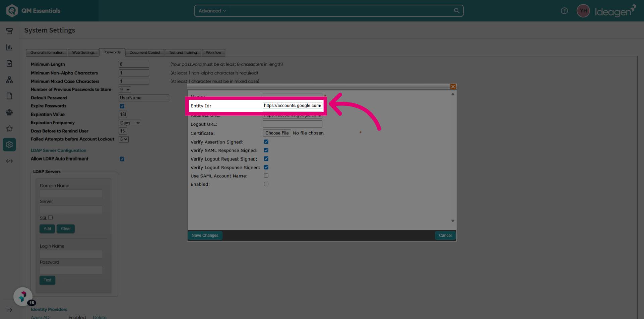Select the settings gear sidebar icon
Viewport: 644px width, 319px height.
(x=9, y=145)
